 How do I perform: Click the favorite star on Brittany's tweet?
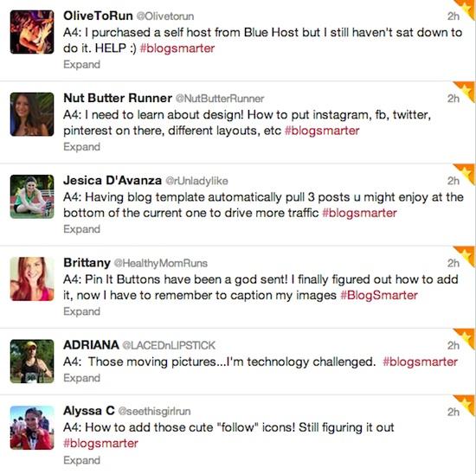click(466, 255)
